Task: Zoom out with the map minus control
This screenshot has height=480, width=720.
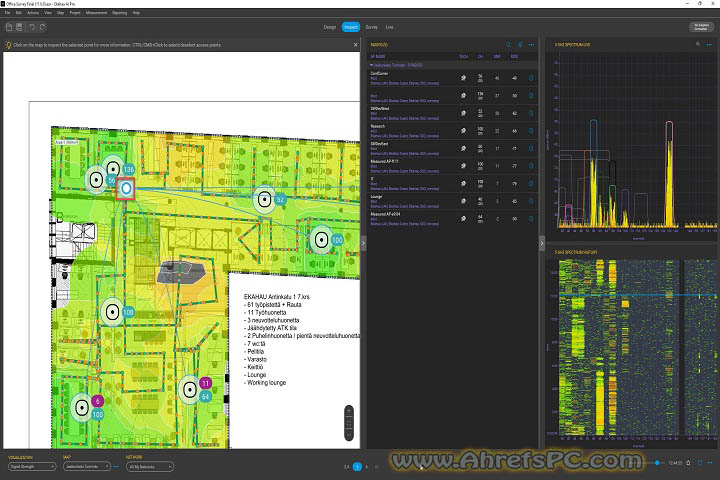Action: 349,435
